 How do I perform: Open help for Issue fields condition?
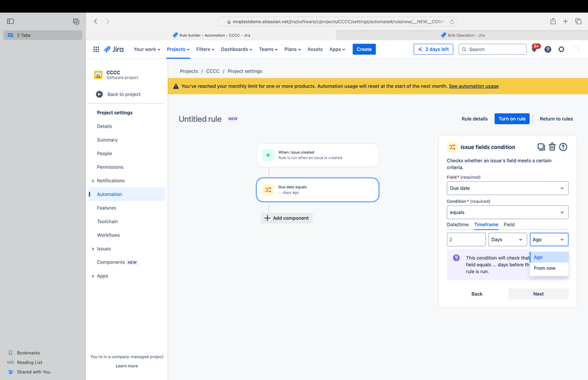(x=563, y=147)
